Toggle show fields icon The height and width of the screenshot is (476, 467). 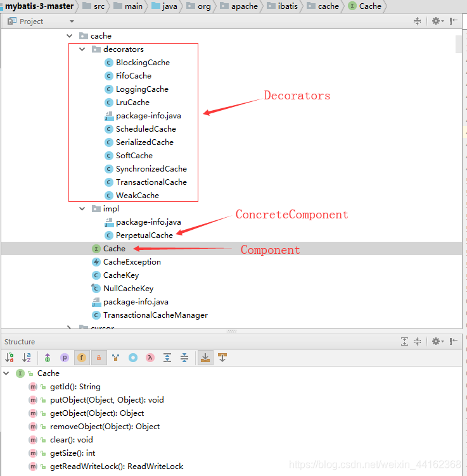tap(82, 358)
